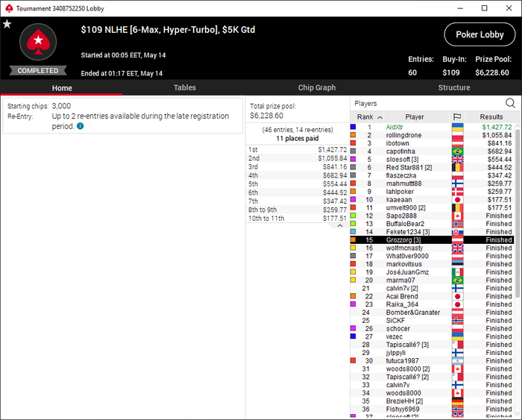522x420 pixels.
Task: Click the Ukraine flag next to AidXtr
Action: click(457, 128)
